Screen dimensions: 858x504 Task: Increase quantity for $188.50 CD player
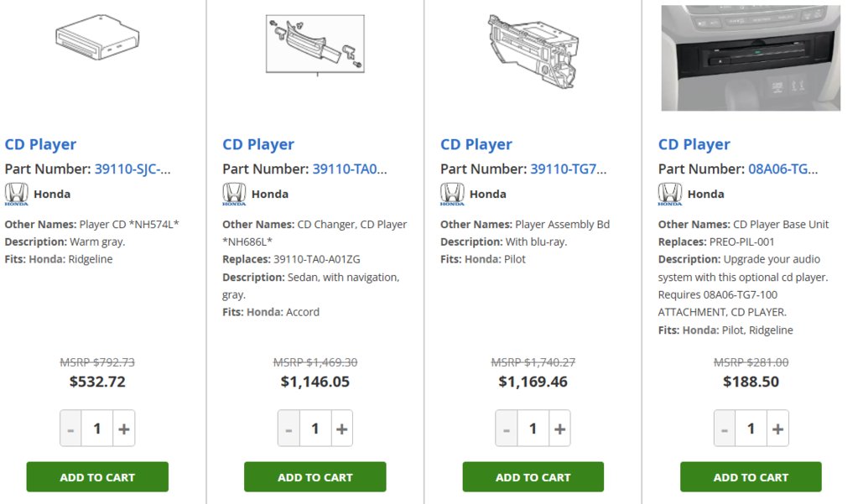[x=777, y=429]
